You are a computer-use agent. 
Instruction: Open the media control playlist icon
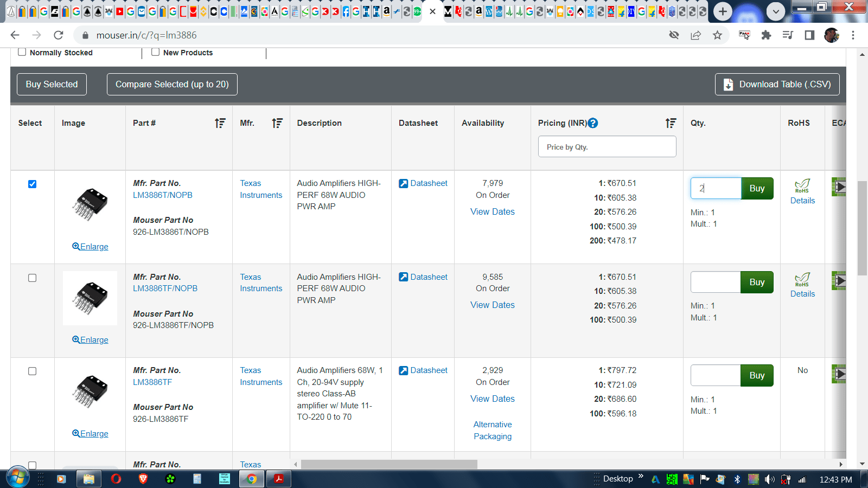click(788, 35)
